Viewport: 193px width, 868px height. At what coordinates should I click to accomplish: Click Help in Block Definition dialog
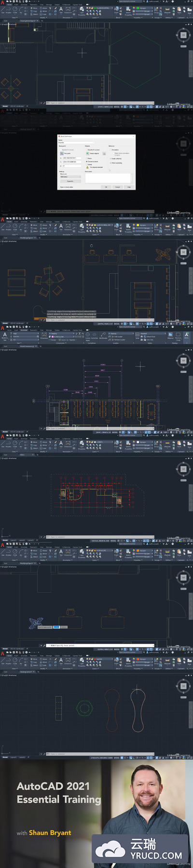click(129, 187)
